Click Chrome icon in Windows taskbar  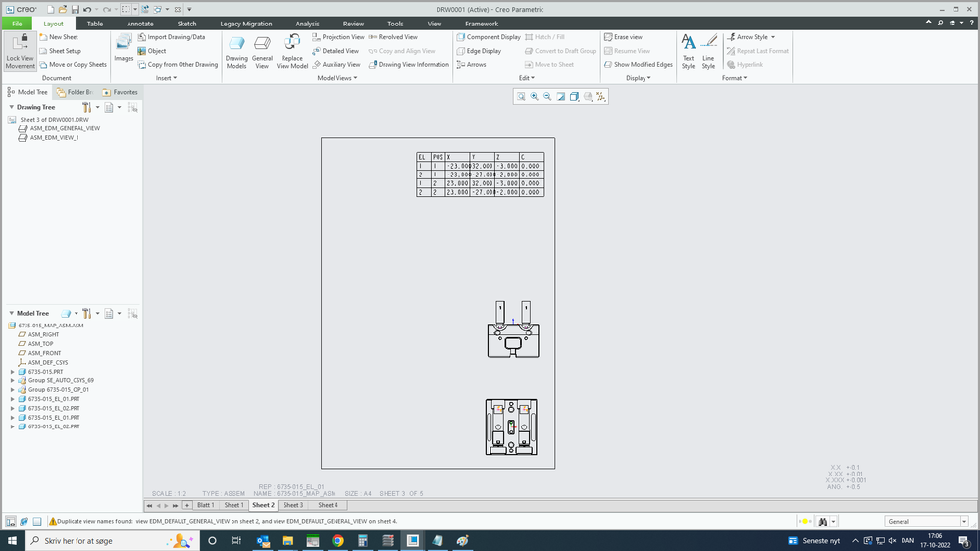(337, 540)
